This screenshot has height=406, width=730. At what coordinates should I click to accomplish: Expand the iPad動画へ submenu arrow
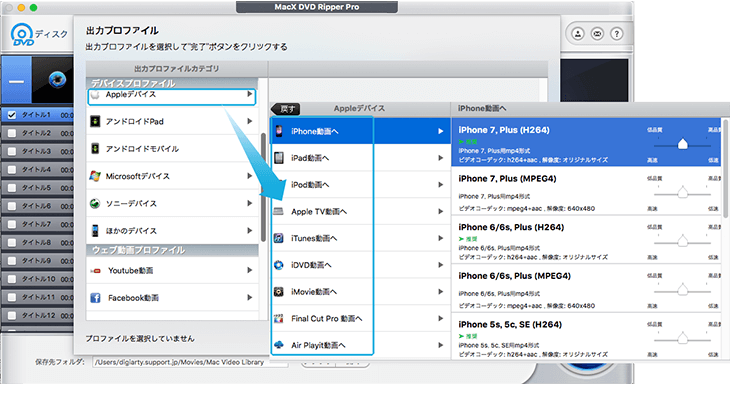(440, 158)
